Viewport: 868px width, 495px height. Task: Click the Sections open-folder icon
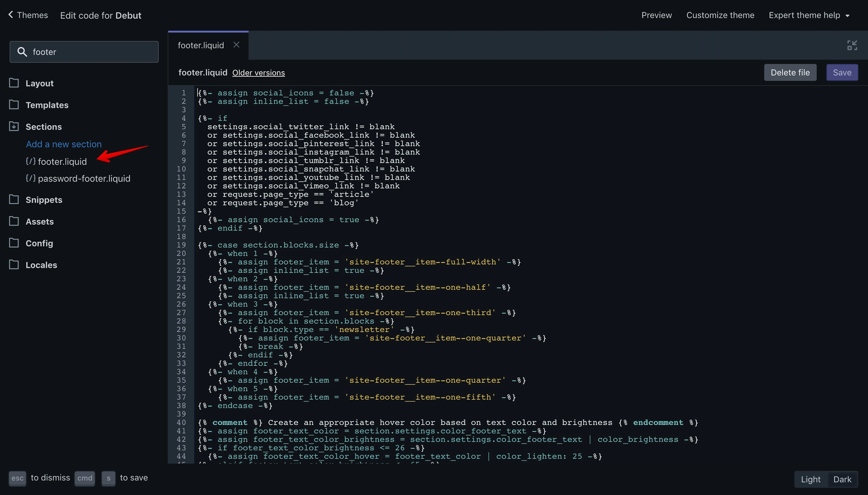(14, 126)
